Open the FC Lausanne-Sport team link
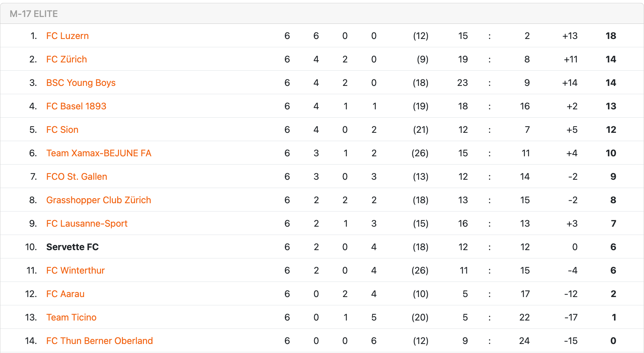The width and height of the screenshot is (644, 353). 87,223
